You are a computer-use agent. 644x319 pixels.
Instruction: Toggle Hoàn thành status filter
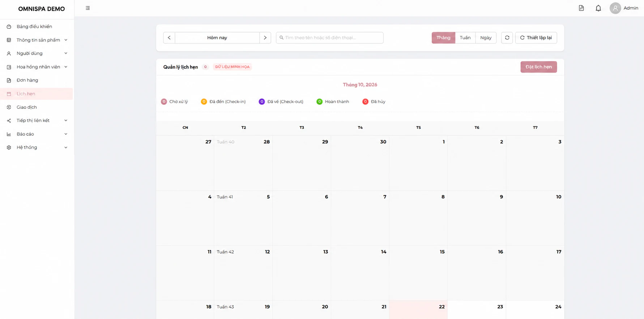[333, 102]
